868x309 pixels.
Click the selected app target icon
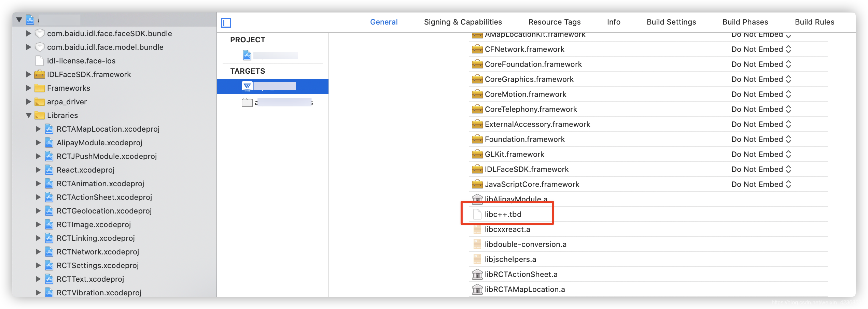[x=247, y=86]
